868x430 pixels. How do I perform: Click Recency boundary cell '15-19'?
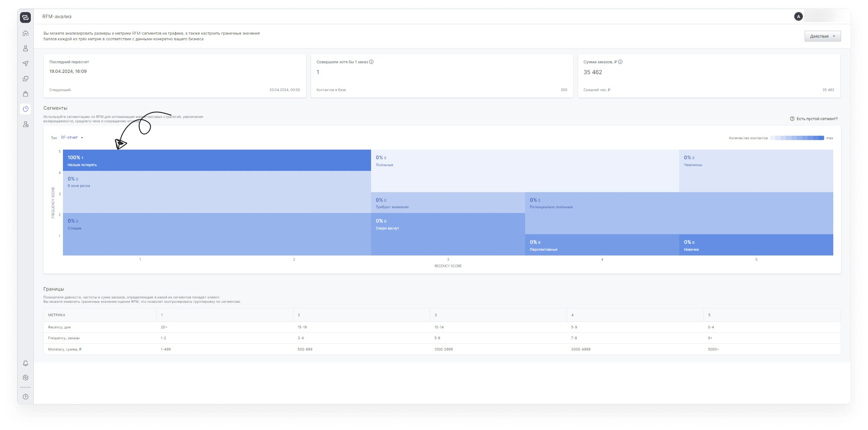coord(302,327)
